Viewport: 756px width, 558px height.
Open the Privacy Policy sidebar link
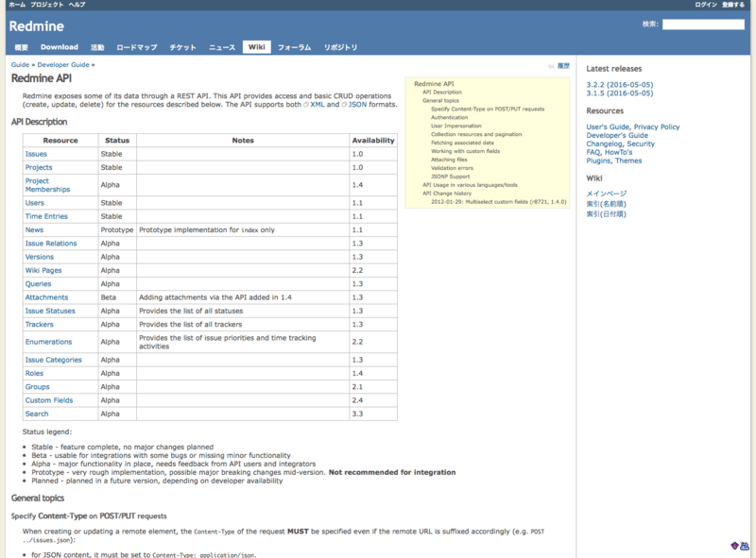[x=656, y=127]
